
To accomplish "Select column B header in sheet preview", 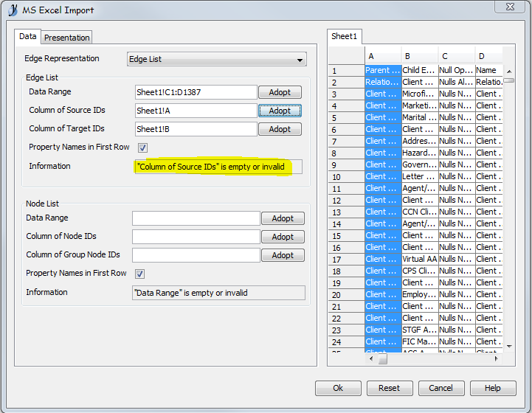I will (x=420, y=56).
